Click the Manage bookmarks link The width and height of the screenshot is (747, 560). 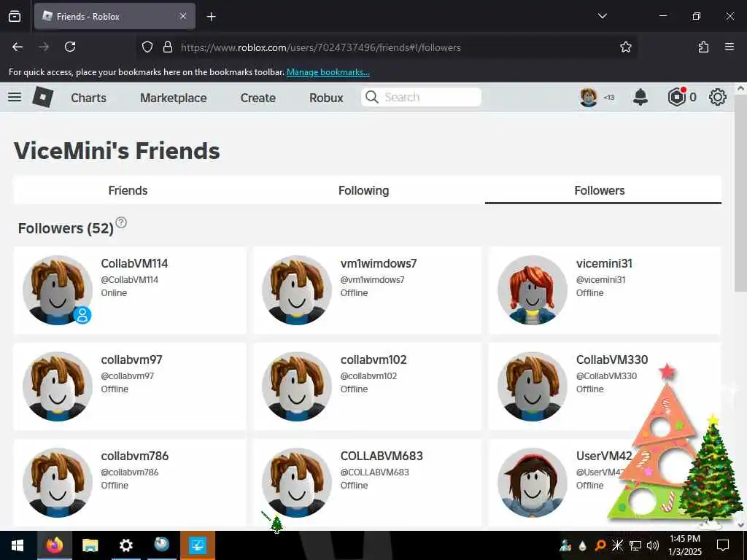point(328,72)
